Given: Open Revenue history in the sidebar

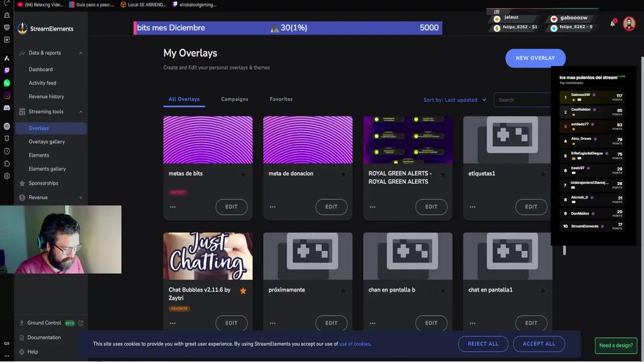Looking at the screenshot, I should 46,97.
